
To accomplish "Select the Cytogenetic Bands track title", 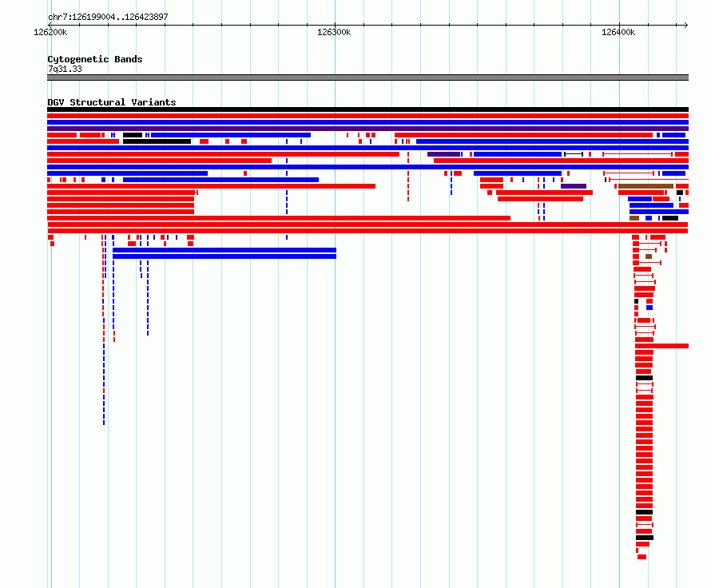I will [95, 59].
